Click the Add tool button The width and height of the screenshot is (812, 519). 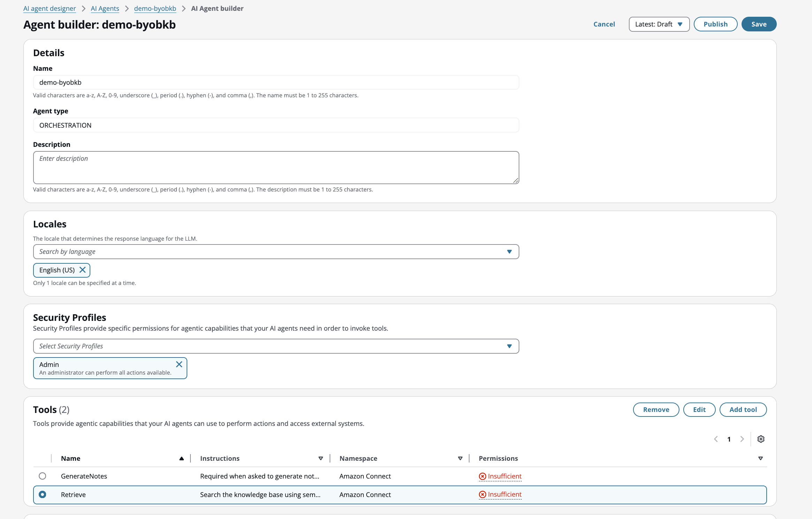point(743,409)
